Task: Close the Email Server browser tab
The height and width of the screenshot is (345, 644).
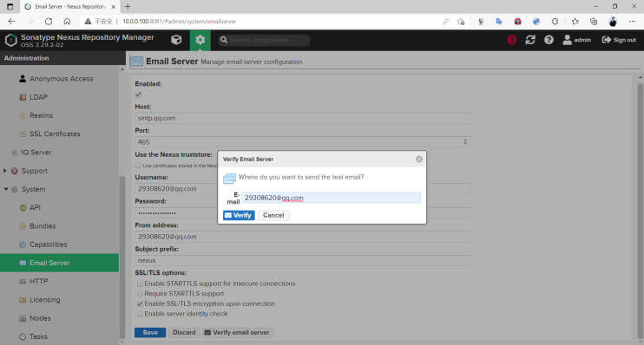Action: [114, 7]
